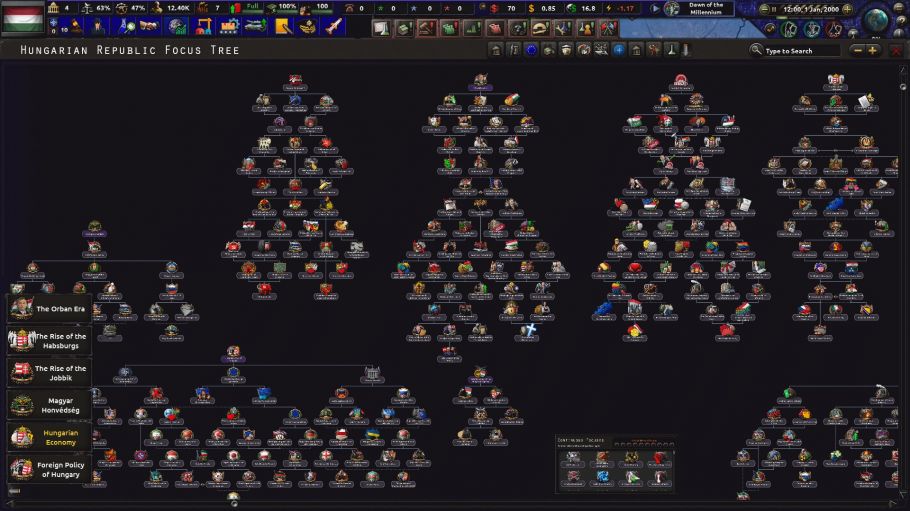
Task: Click the crossed flags alert icon
Action: pos(609,28)
